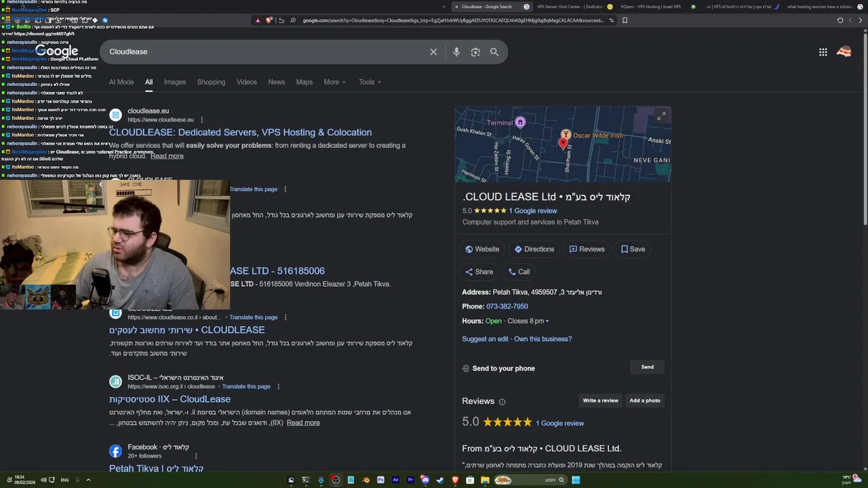This screenshot has width=868, height=488.
Task: Open the Reviews button in the knowledge panel
Action: click(587, 249)
